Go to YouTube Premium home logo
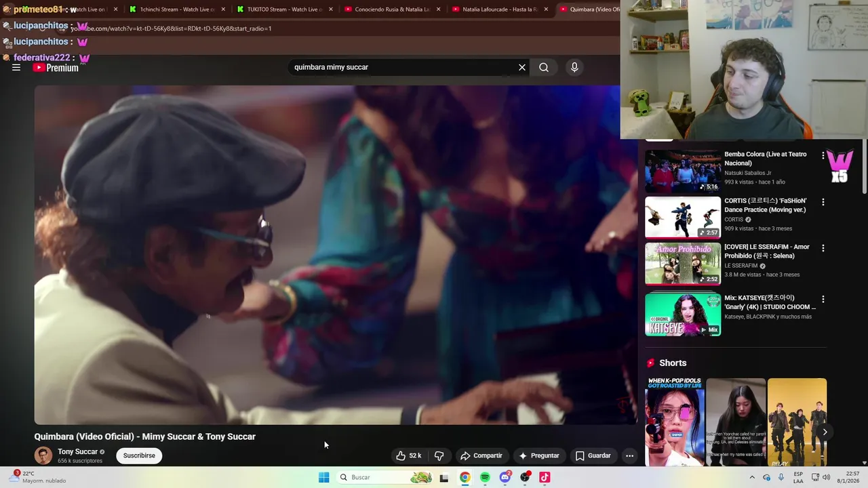Screen dimensions: 868x488 56,68
